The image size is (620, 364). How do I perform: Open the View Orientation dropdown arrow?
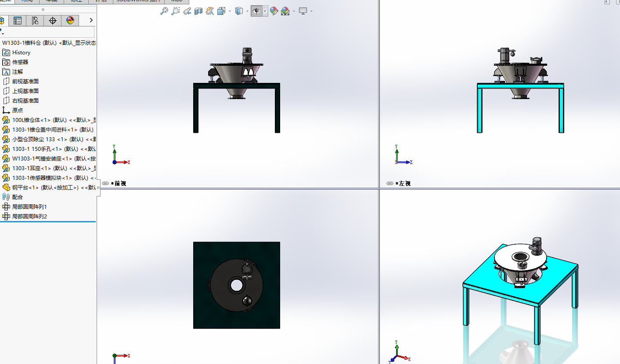[x=230, y=11]
